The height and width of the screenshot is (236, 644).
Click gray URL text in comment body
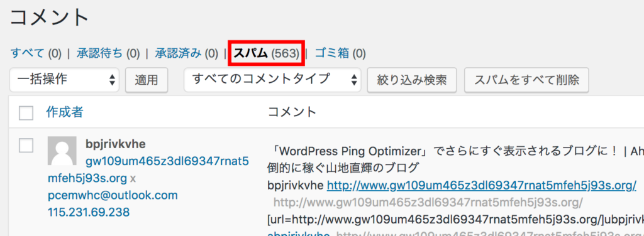click(428, 202)
